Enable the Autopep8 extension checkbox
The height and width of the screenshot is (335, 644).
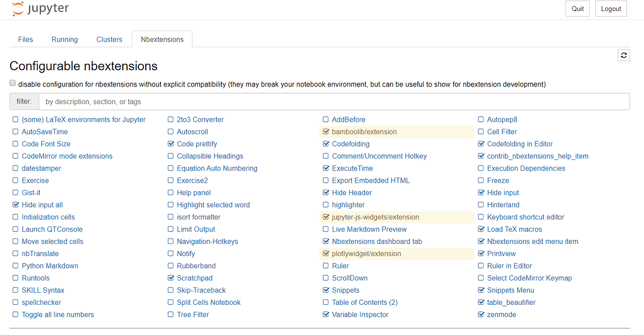click(x=481, y=119)
